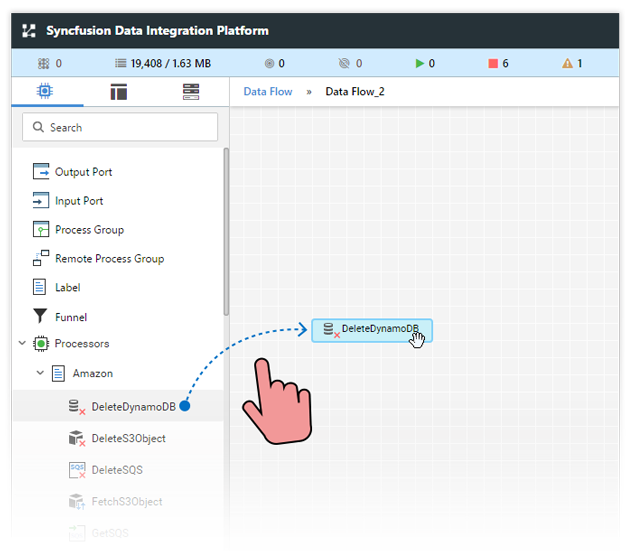
Task: Click the DeleteS3Object bucket icon
Action: point(77,438)
